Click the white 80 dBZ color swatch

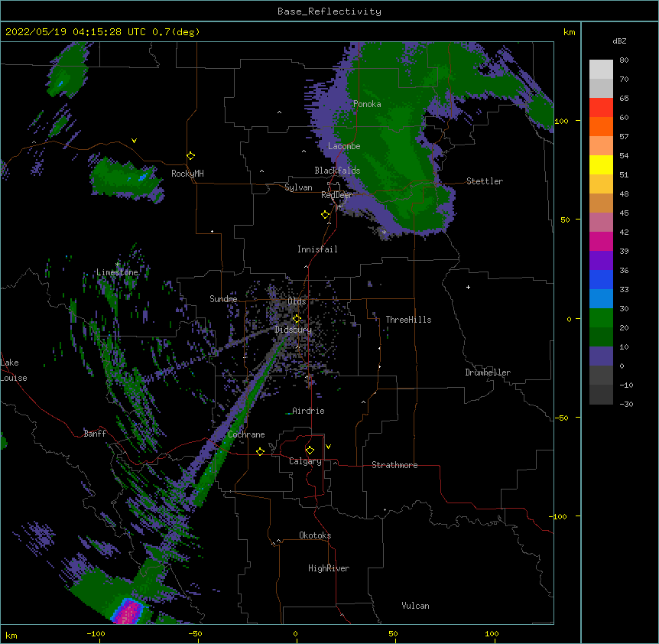coord(601,70)
